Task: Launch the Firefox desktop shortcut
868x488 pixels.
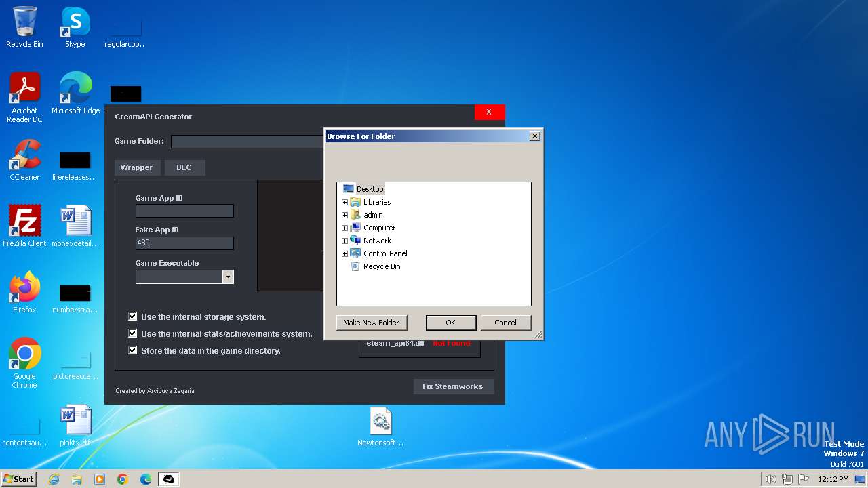Action: pos(24,293)
